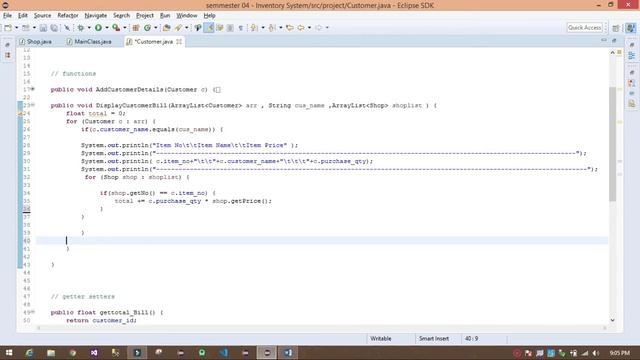Image resolution: width=640 pixels, height=360 pixels.
Task: Click the Next Annotation toolbar icon
Action: click(x=254, y=28)
